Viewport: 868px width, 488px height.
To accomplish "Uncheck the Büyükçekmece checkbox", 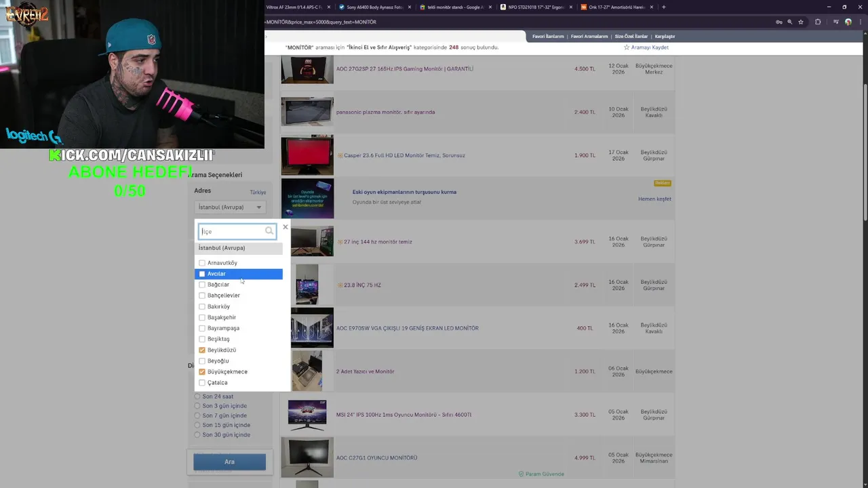I will 202,371.
